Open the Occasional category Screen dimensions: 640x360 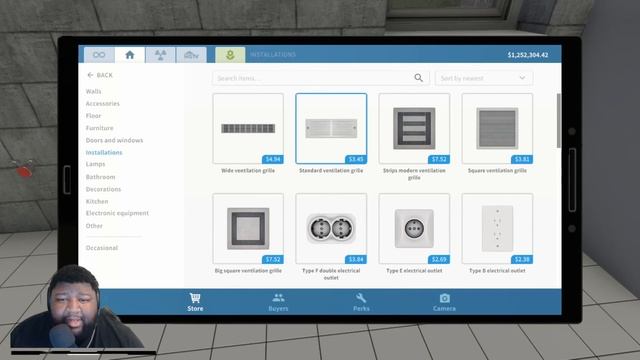(102, 248)
